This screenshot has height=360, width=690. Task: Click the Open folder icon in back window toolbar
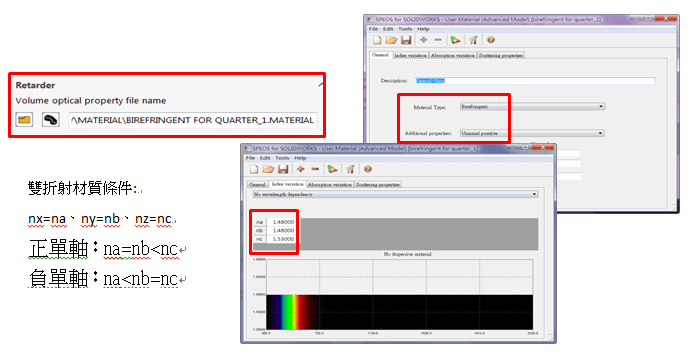pos(391,40)
